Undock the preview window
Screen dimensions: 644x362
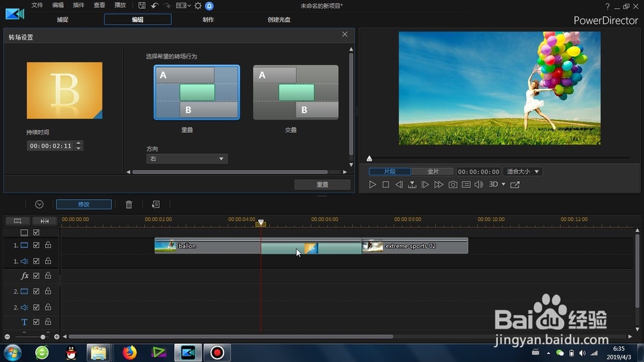click(x=515, y=184)
